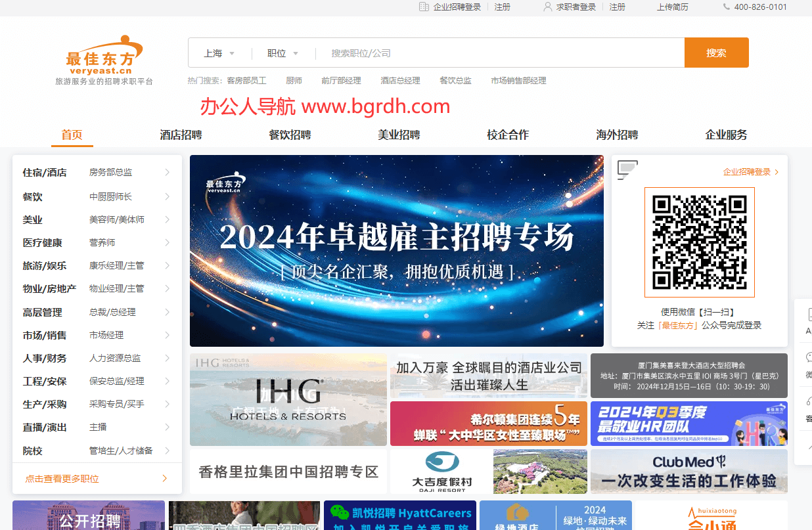Open the 2024年卓越雇主招聘专场 banner
Viewport: 812px width, 530px height.
point(396,250)
